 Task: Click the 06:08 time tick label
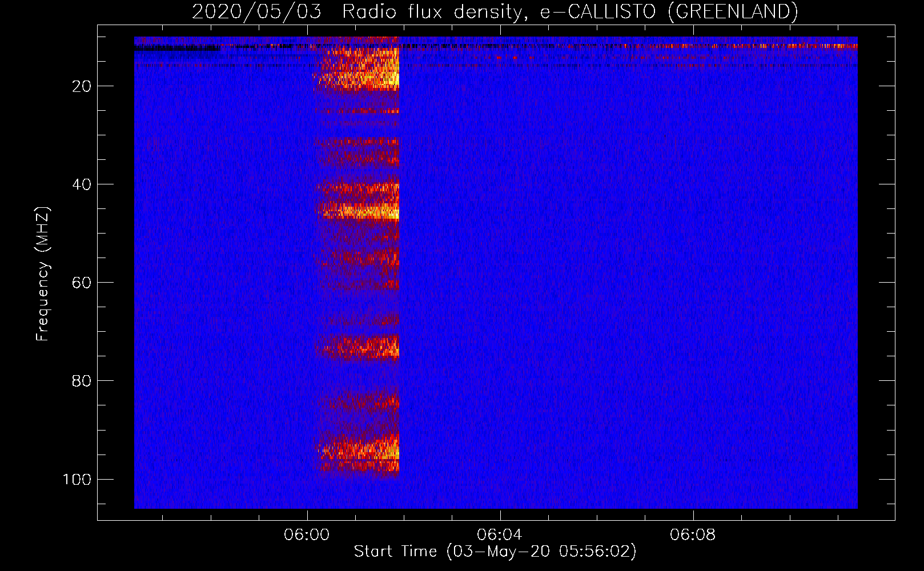click(x=693, y=535)
